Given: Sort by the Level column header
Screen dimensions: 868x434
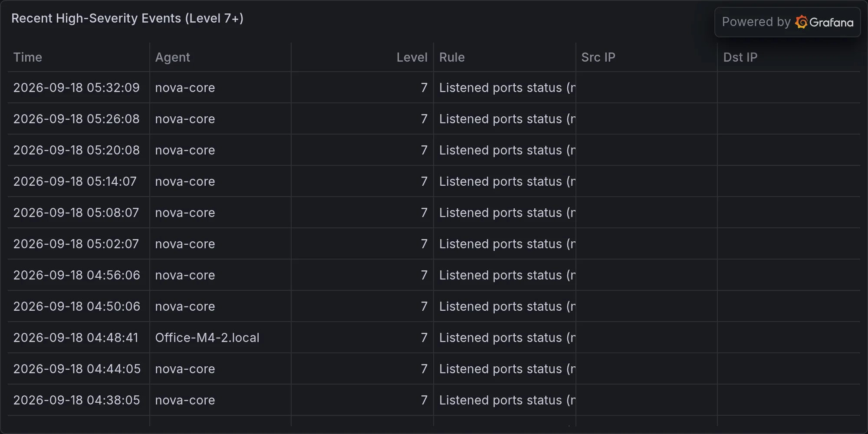Looking at the screenshot, I should [412, 57].
